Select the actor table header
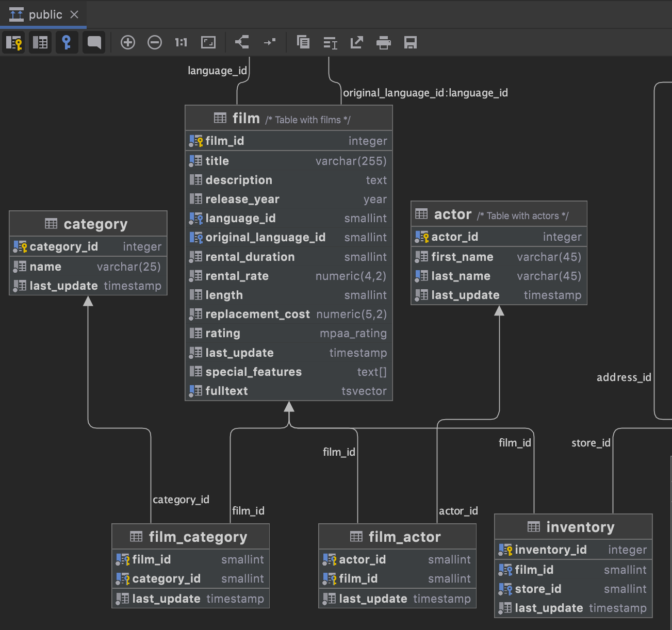Viewport: 672px width, 630px height. pyautogui.click(x=452, y=214)
